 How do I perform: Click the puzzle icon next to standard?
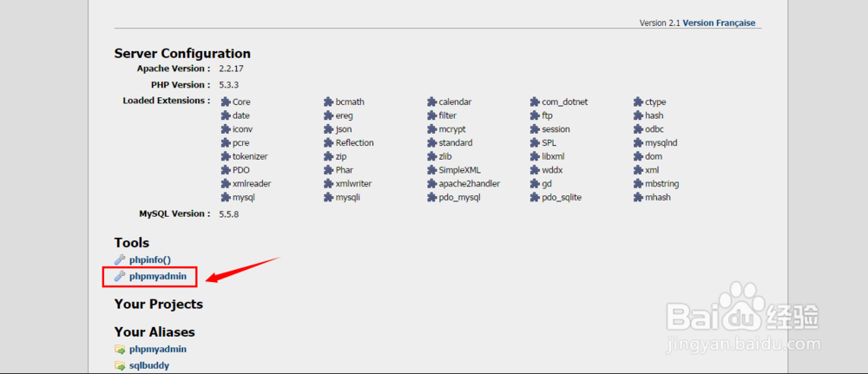pos(431,142)
